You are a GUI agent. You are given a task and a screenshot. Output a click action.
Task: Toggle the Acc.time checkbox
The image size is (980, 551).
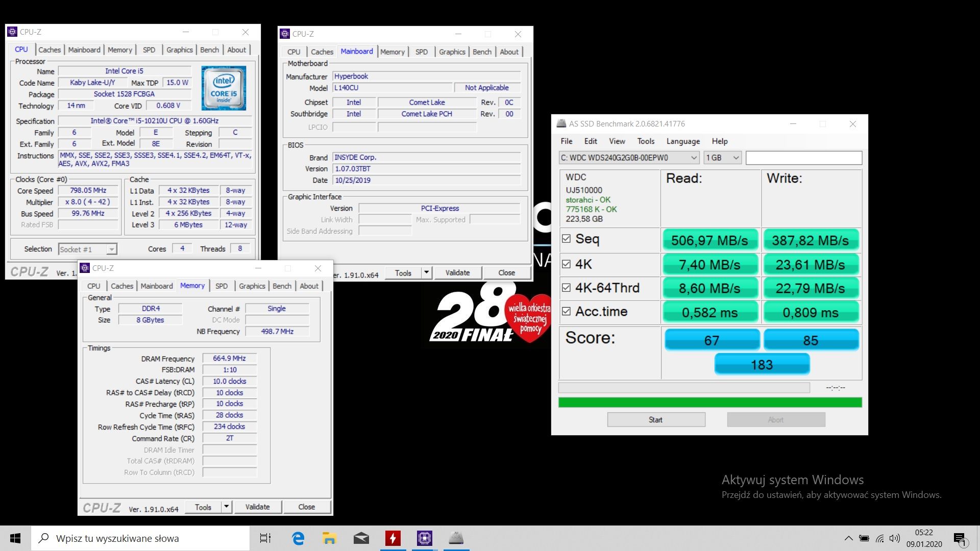pos(566,311)
